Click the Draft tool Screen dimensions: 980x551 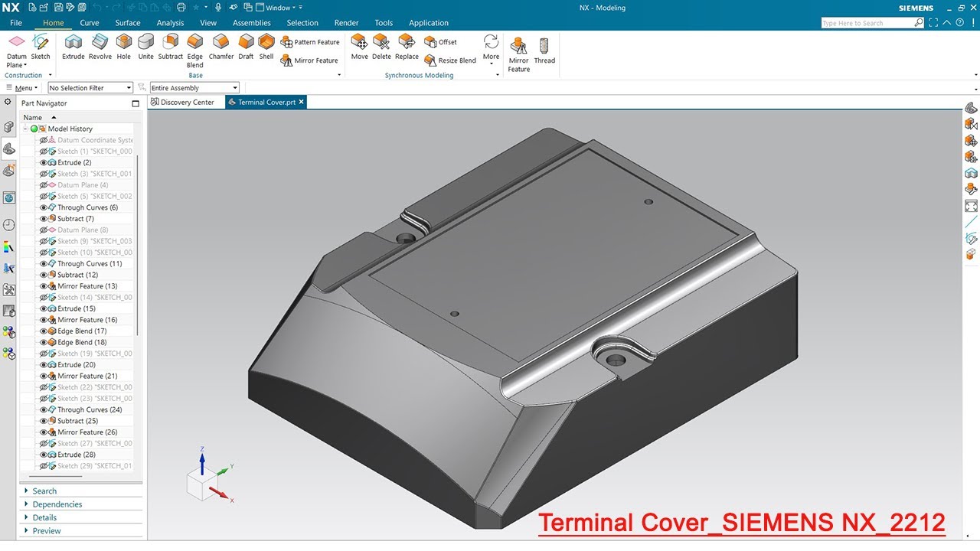click(246, 47)
